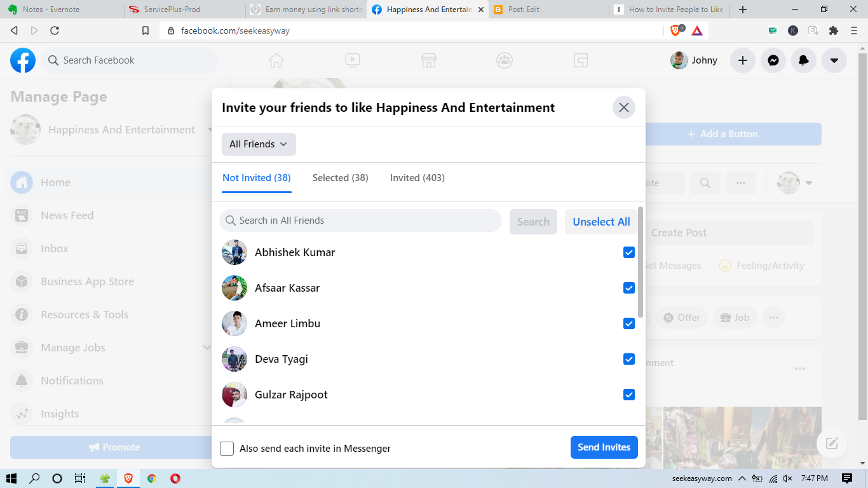Click the Search Facebook field
The height and width of the screenshot is (488, 868).
coord(130,60)
